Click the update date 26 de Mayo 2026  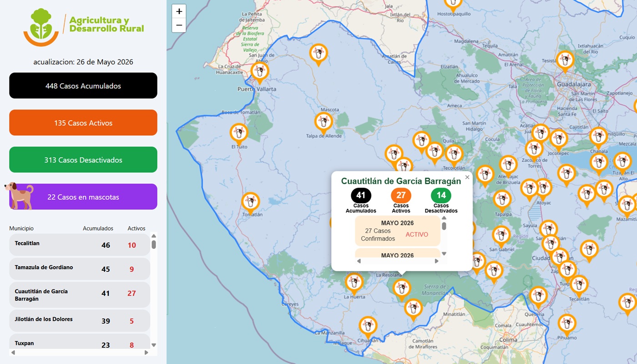[x=83, y=62]
